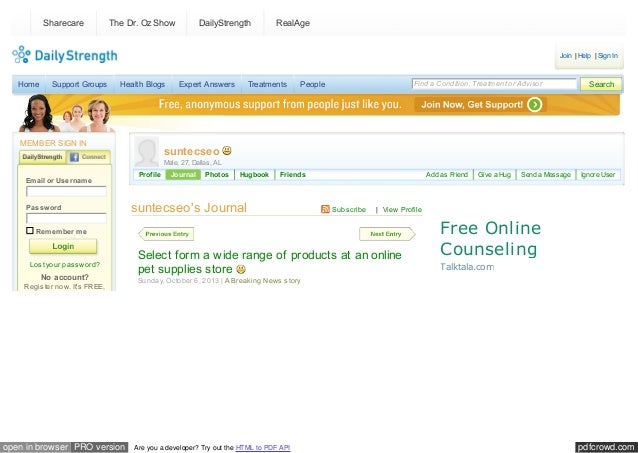Click open in browser button
Viewport: 638px width, 453px height.
coord(35,447)
